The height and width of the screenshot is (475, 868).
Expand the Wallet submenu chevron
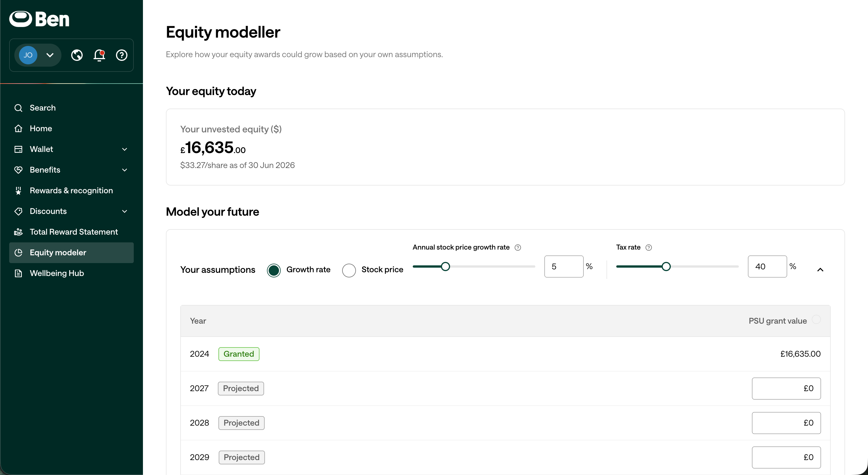pos(125,149)
